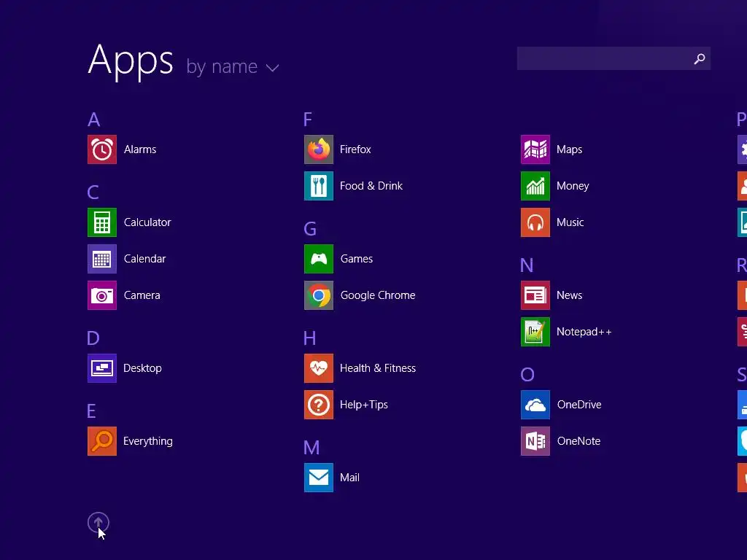Click the 'Help+Tips' label text

364,405
